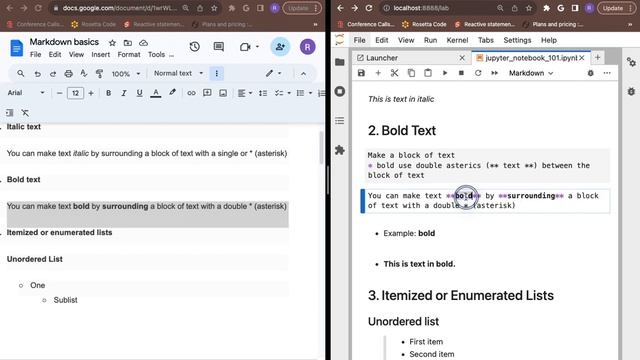Click the Docs video call camera icon

point(245,47)
